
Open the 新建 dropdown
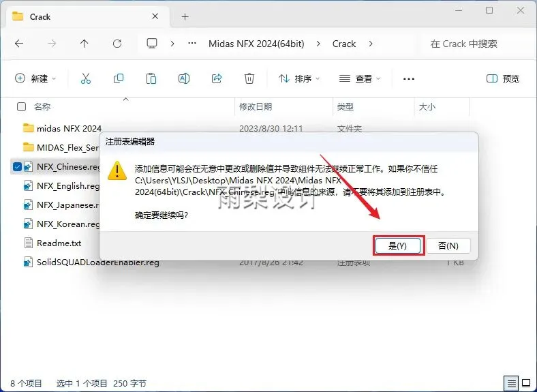pyautogui.click(x=35, y=78)
